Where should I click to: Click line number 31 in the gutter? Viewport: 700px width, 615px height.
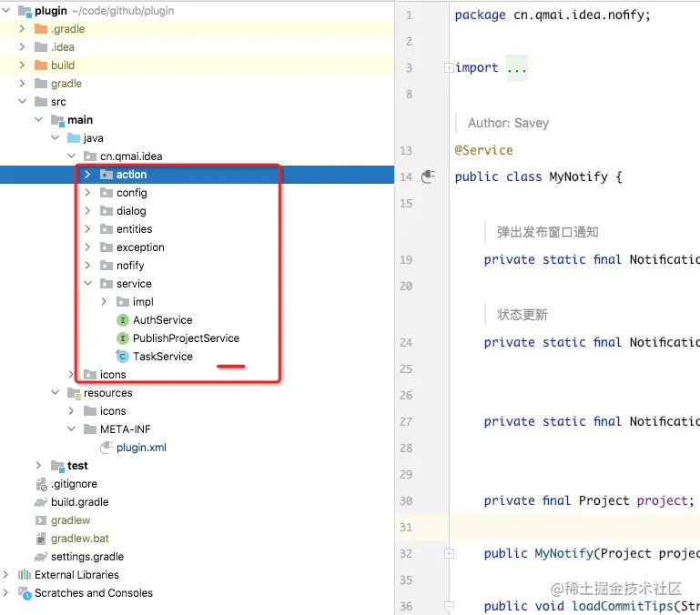coord(406,528)
